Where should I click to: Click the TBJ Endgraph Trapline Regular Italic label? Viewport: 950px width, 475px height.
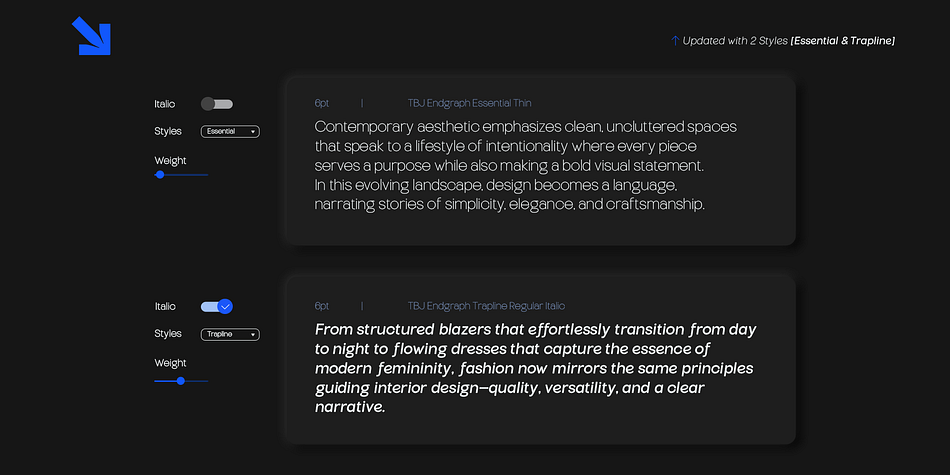click(x=487, y=306)
